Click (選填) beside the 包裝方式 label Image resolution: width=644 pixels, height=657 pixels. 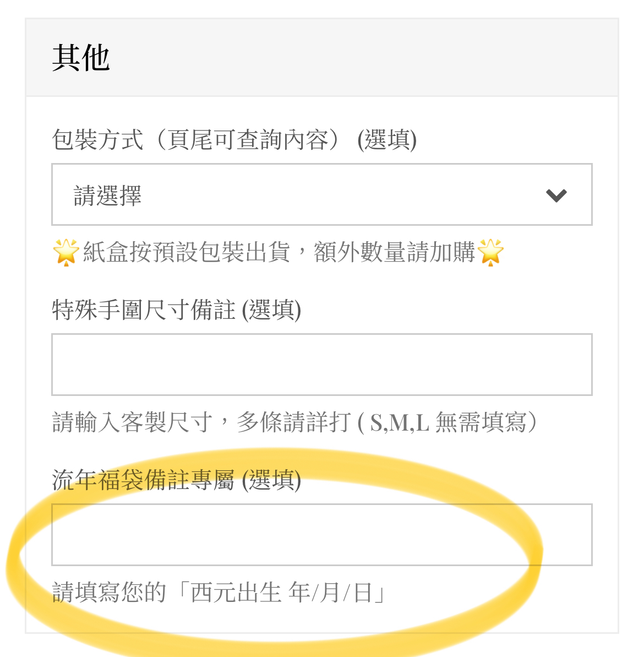(x=387, y=140)
